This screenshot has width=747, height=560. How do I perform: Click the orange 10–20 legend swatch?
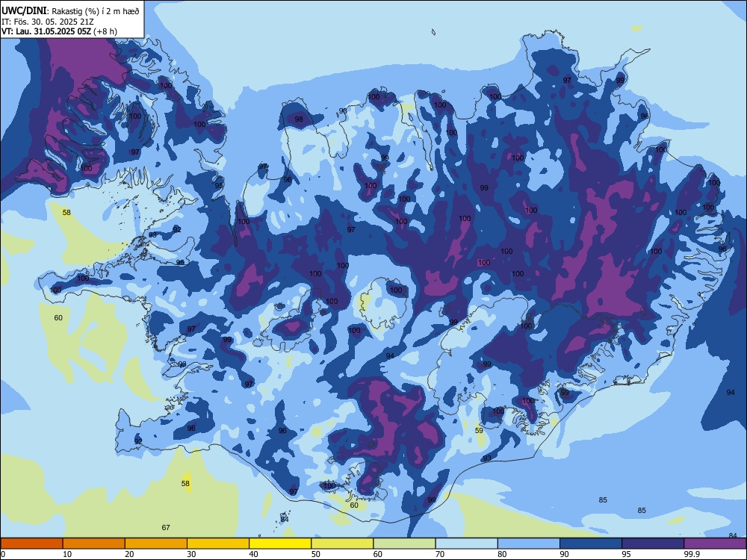click(94, 544)
